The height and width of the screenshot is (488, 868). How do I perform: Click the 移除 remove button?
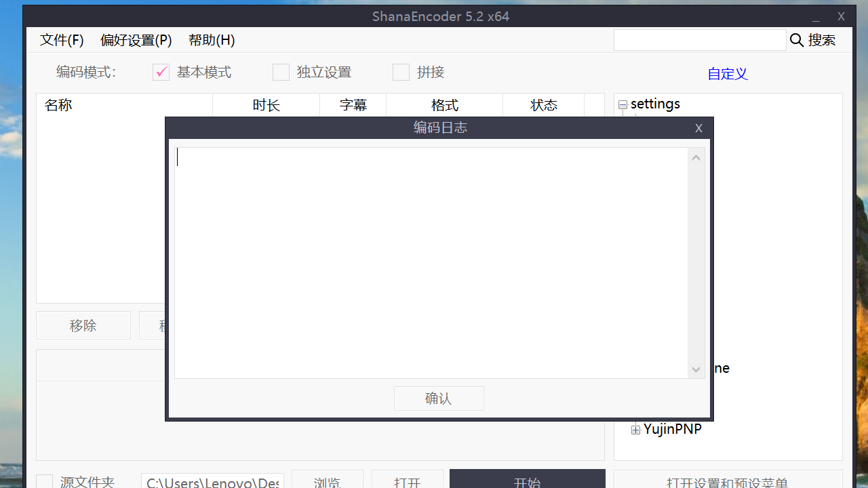point(83,325)
